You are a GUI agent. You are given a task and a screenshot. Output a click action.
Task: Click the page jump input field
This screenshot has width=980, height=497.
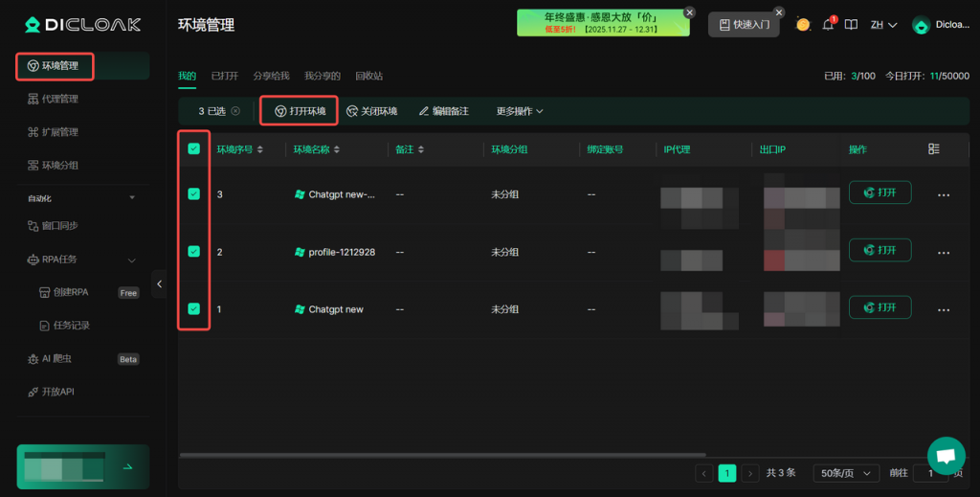click(x=929, y=473)
